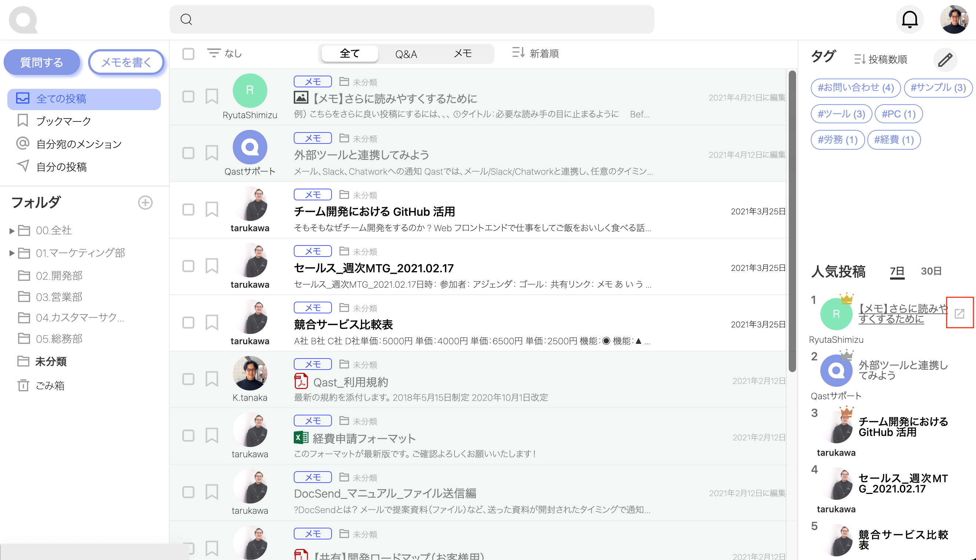Screen dimensions: 976x560
Task: Filter by #労務 (1) tag
Action: [838, 139]
